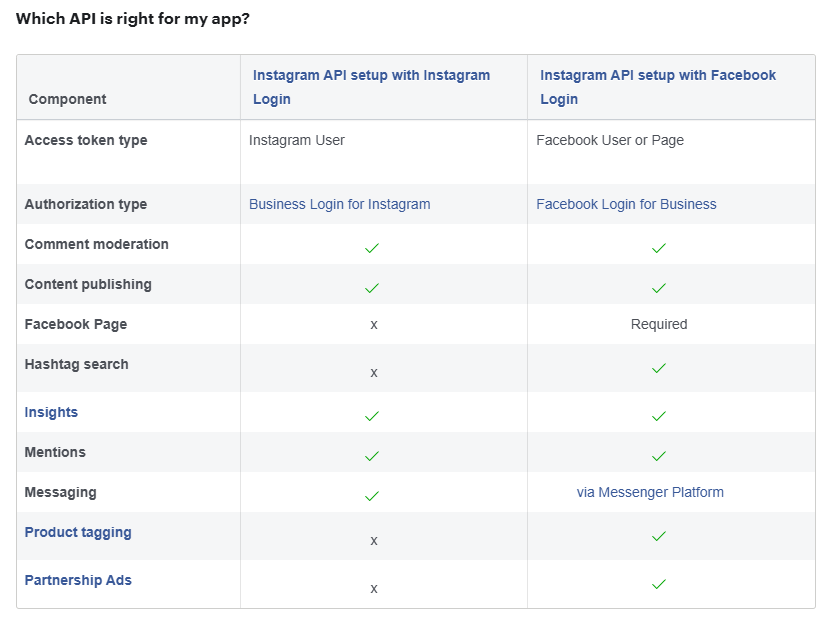Click Insights checkmark in Instagram Login column
This screenshot has height=618, width=824.
pos(372,416)
